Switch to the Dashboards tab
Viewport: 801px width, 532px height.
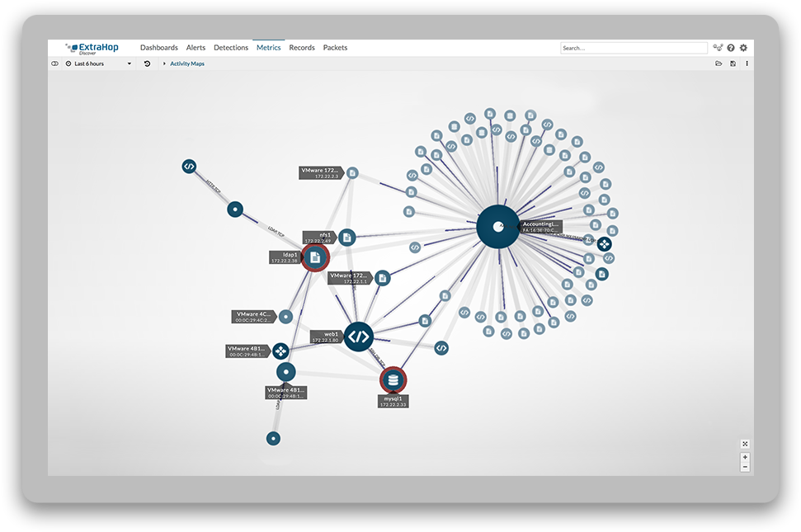(158, 48)
